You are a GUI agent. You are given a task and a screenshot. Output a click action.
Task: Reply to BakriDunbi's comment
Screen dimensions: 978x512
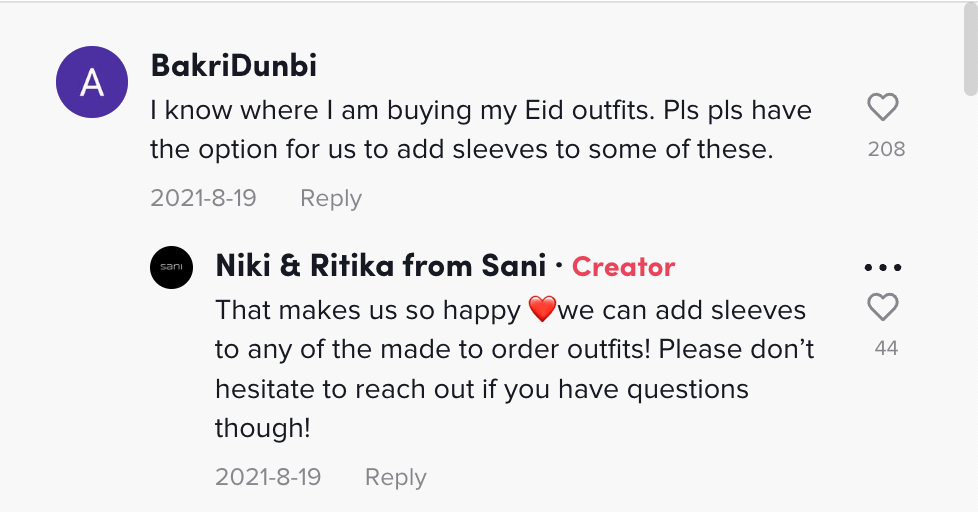click(x=330, y=198)
